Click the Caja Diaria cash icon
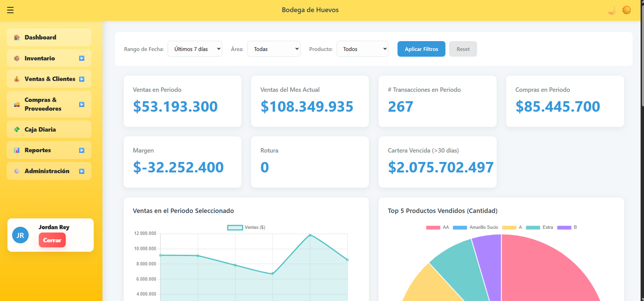644x301 pixels. point(17,129)
